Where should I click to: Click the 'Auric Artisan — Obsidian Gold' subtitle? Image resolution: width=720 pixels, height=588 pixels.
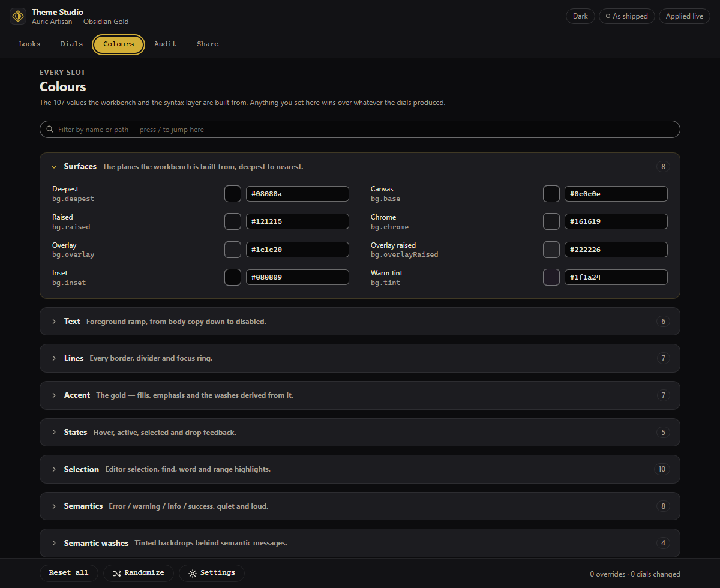tap(80, 22)
